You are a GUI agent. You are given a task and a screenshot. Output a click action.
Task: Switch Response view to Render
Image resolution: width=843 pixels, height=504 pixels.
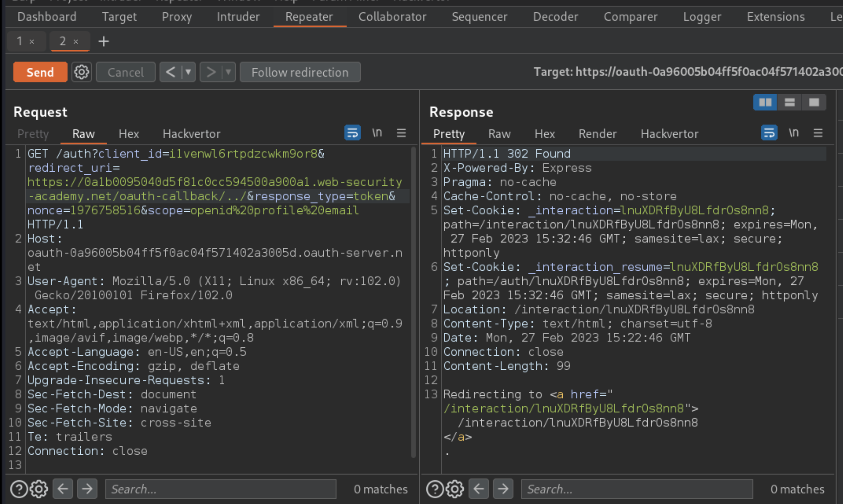point(598,134)
